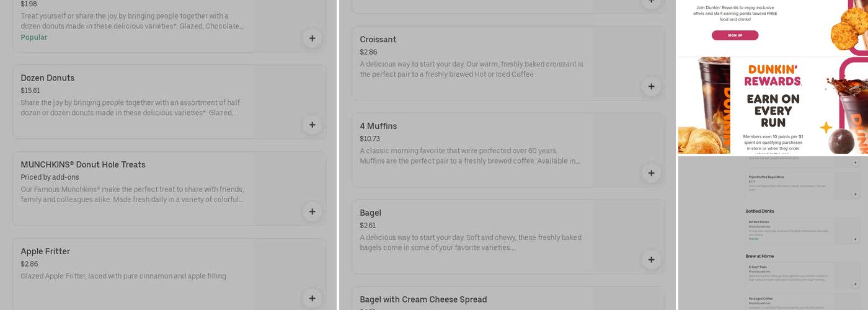The width and height of the screenshot is (868, 310).
Task: Open the 4 Muffins item description
Action: point(470,156)
